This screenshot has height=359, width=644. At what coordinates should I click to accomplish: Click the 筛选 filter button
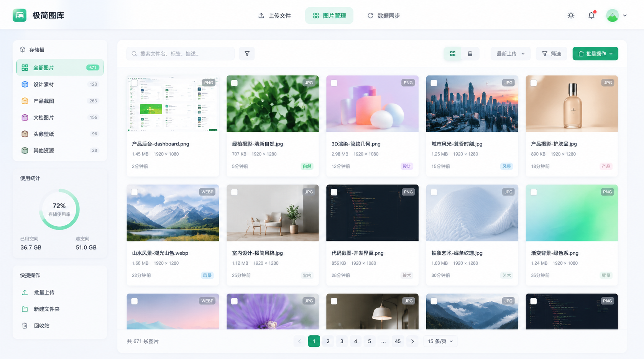[x=551, y=54]
